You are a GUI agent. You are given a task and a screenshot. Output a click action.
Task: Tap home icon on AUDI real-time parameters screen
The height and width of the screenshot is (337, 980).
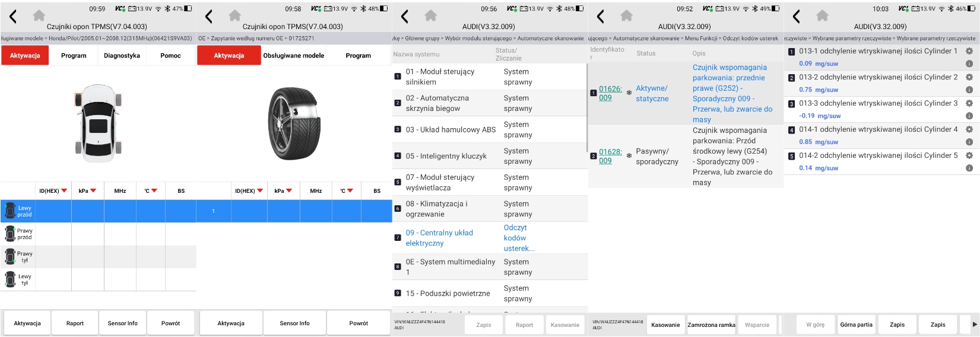[x=823, y=15]
